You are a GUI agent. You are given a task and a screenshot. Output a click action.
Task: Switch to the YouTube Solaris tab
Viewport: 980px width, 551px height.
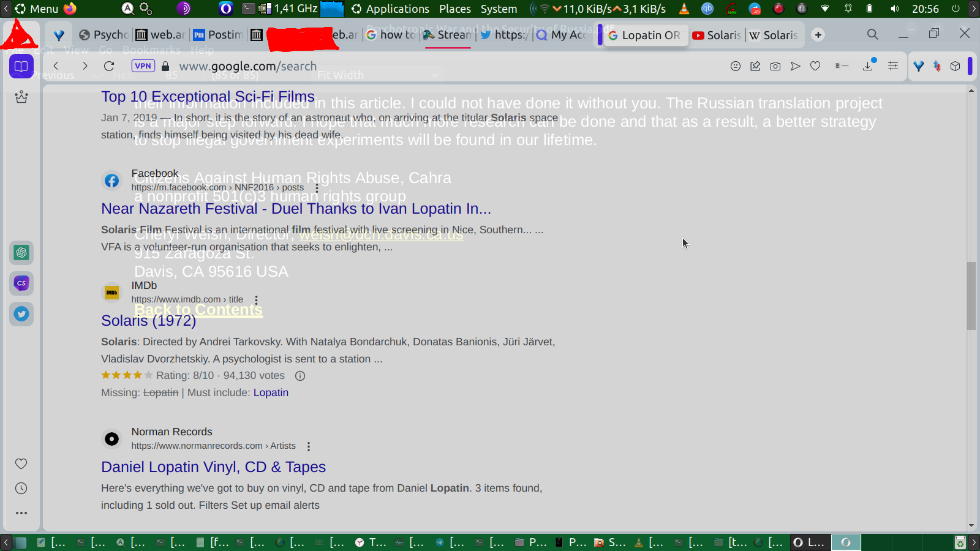[x=717, y=35]
